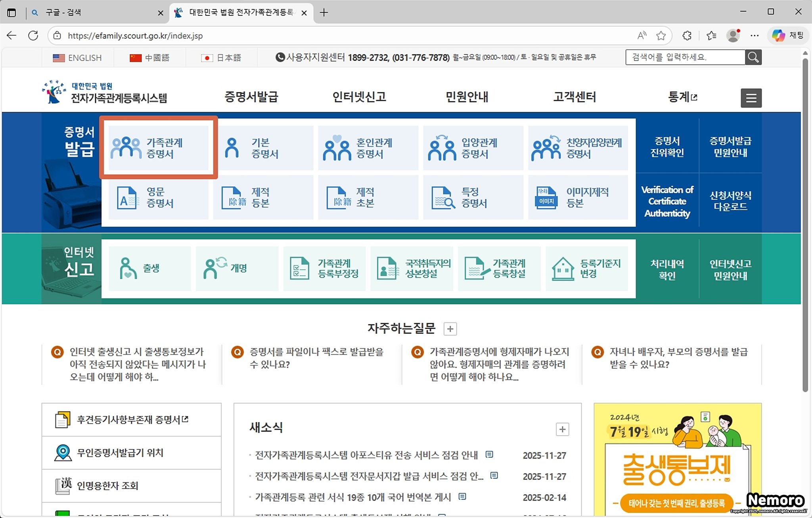Open the 인터넷신고 top menu
812x518 pixels.
pyautogui.click(x=359, y=97)
